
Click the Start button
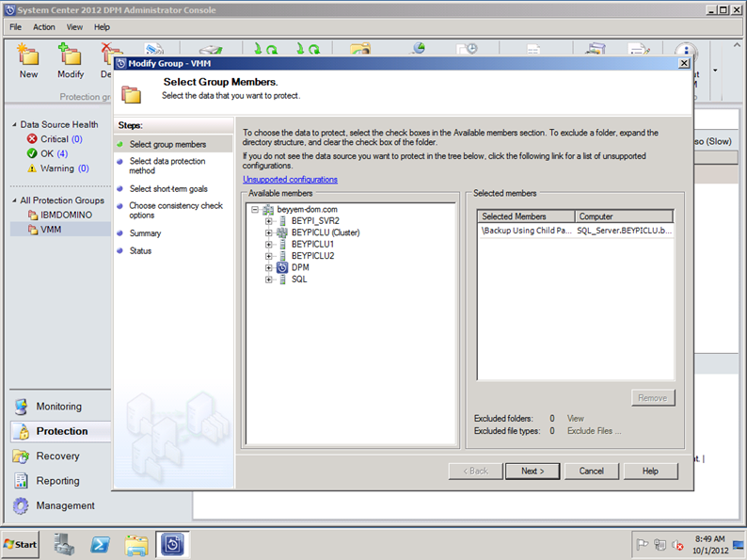tap(21, 544)
